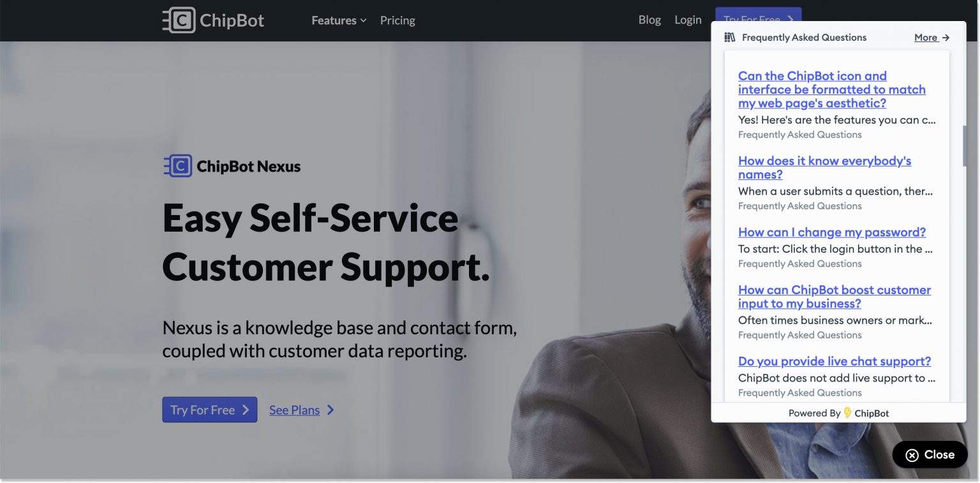Open See Plans from the hero section
This screenshot has width=980, height=483.
[294, 410]
